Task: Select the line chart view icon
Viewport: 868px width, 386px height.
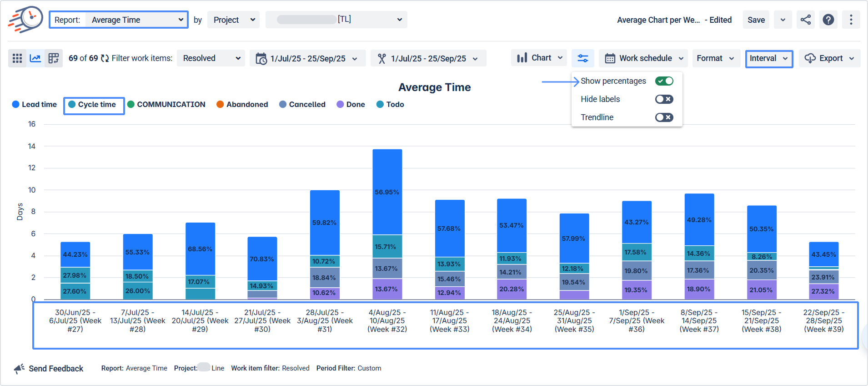Action: click(35, 58)
